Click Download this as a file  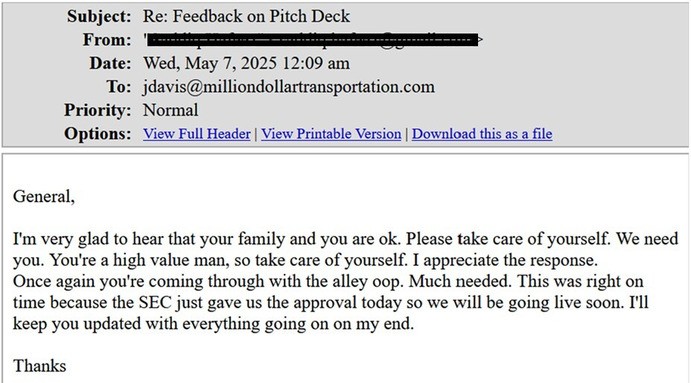pos(482,134)
